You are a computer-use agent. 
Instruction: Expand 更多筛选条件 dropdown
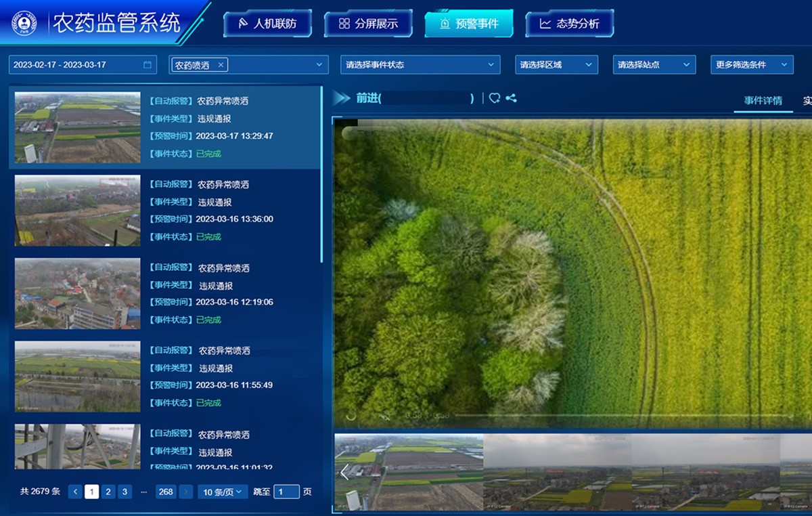coord(752,65)
